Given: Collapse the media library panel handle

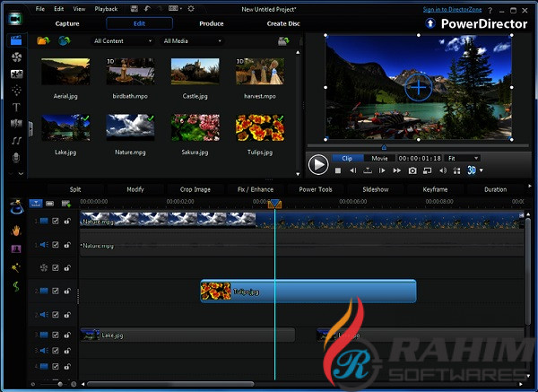Looking at the screenshot, I should [x=30, y=129].
